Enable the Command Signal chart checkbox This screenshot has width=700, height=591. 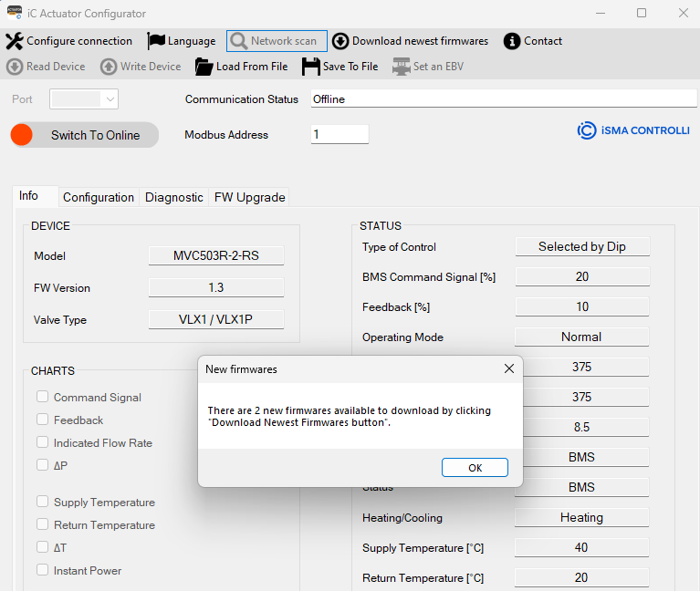pyautogui.click(x=43, y=397)
